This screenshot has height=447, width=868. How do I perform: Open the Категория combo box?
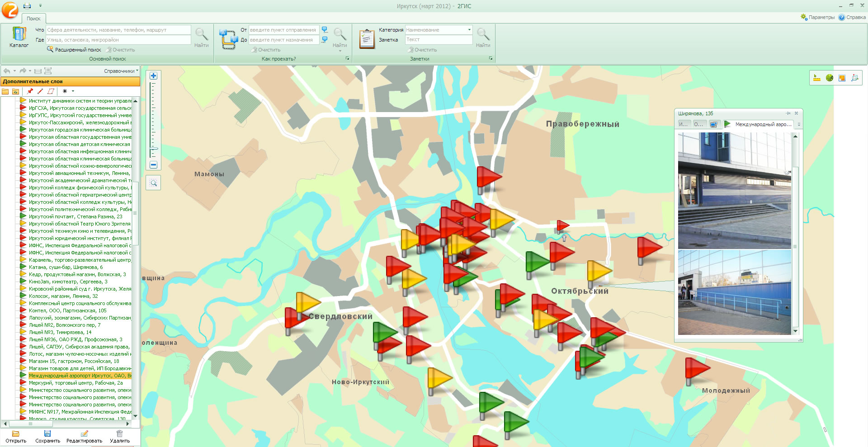[439, 30]
